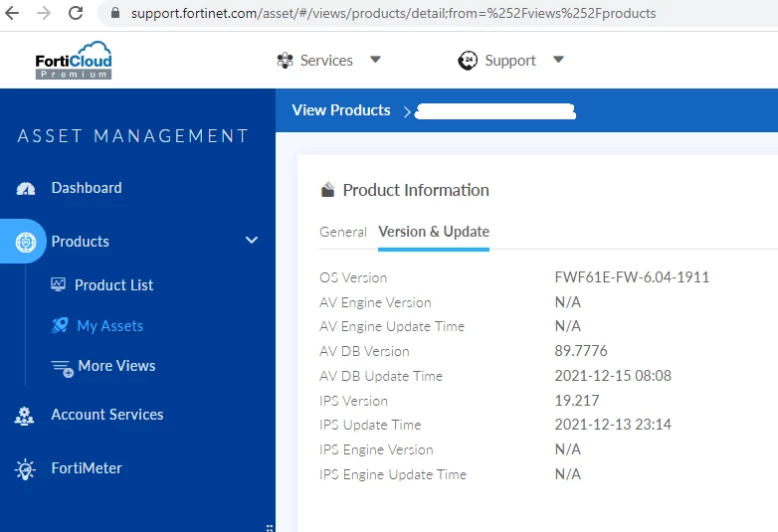Screen dimensions: 778x532
Task: Click the AV Engine Version label
Action: tap(375, 302)
